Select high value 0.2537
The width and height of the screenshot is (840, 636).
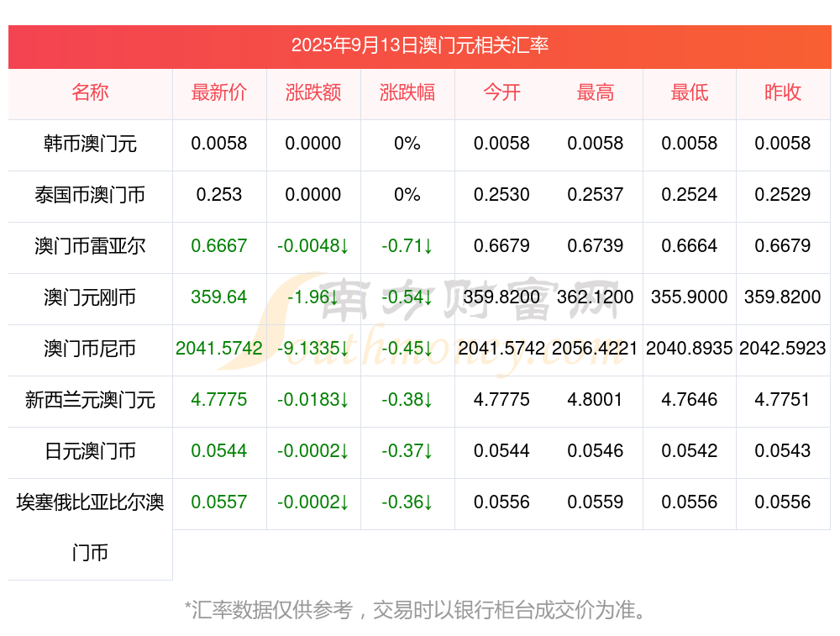coord(596,195)
